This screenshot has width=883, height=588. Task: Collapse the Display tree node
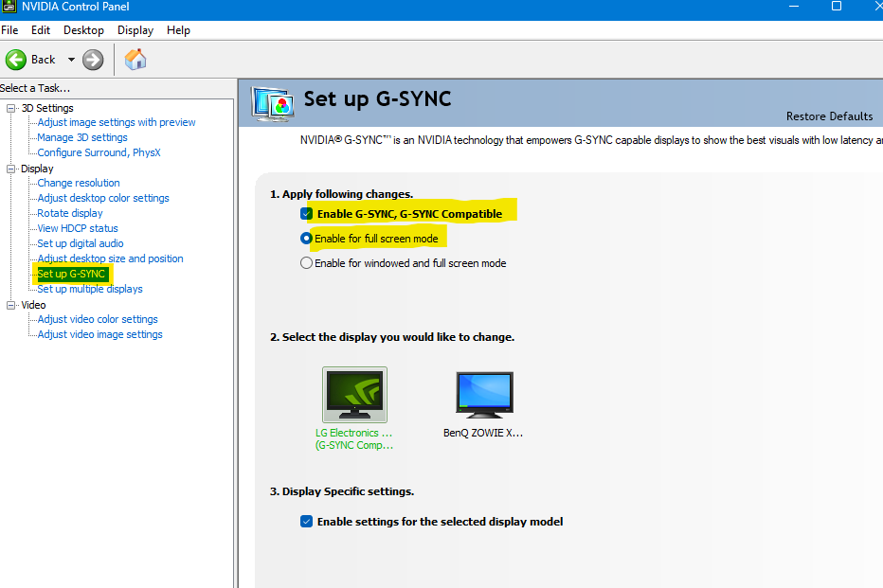tap(10, 169)
